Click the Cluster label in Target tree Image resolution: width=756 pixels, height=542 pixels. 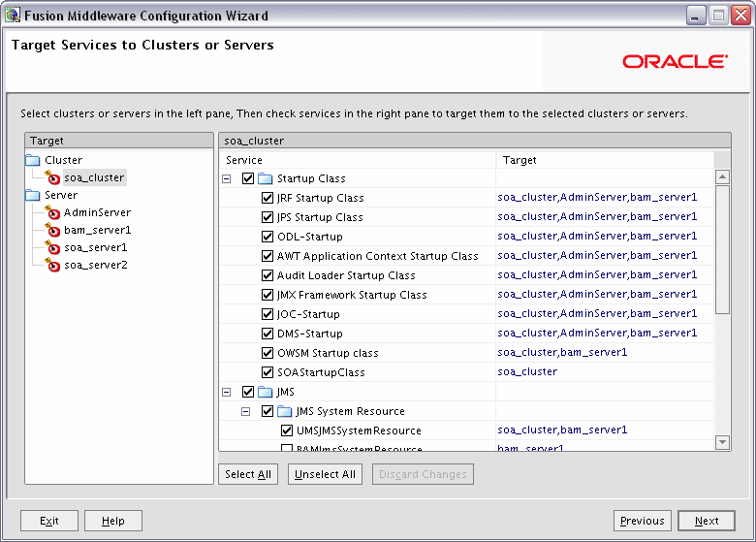[x=64, y=160]
